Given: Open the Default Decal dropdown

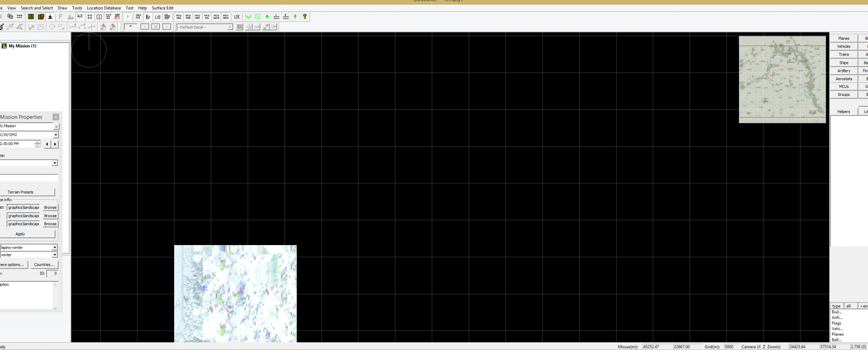Looking at the screenshot, I should tap(230, 27).
